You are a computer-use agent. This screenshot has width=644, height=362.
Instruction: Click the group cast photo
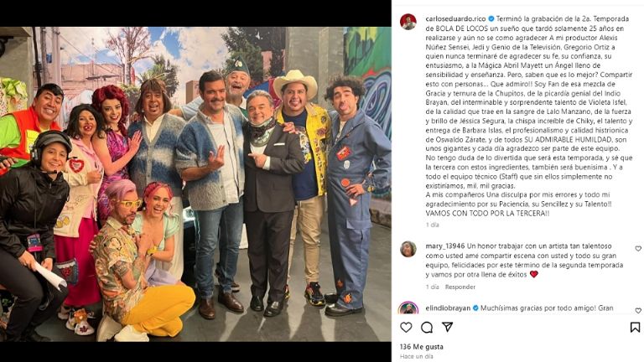(x=195, y=184)
